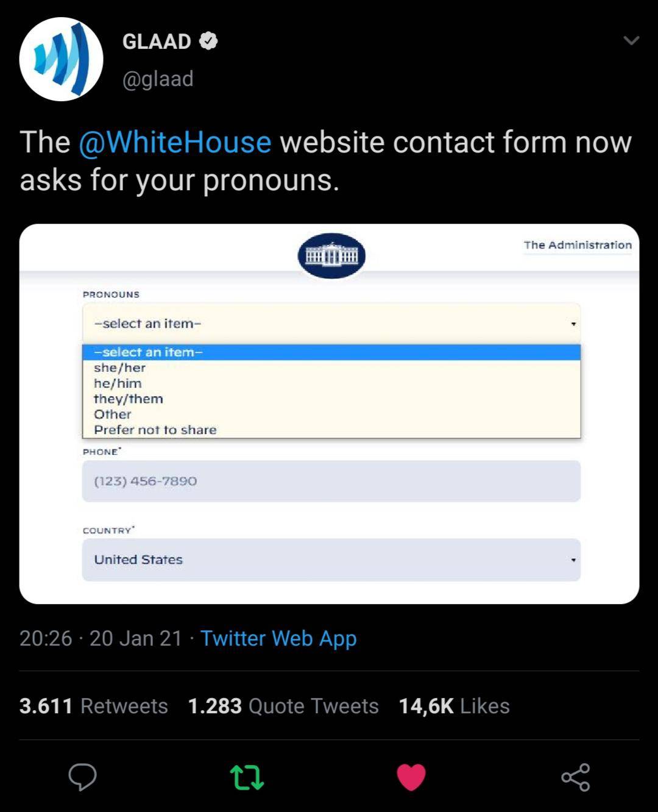Select the she/her pronoun option
This screenshot has width=658, height=812.
(120, 368)
